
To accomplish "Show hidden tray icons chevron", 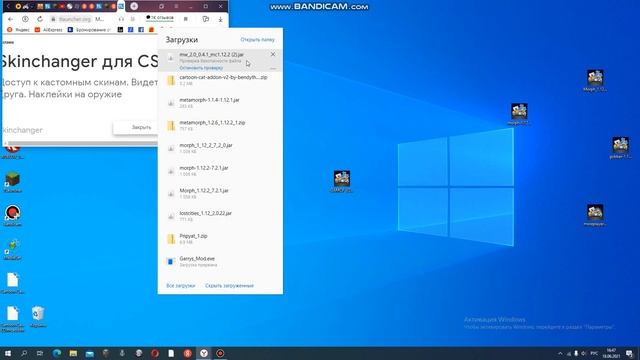I will 560,353.
